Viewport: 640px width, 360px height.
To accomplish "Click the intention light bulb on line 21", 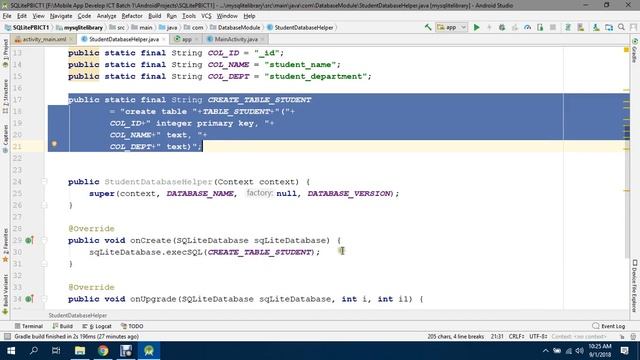I will point(54,144).
